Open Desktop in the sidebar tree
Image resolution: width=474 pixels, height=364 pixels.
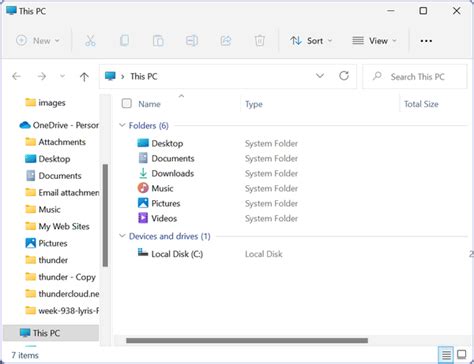point(54,159)
